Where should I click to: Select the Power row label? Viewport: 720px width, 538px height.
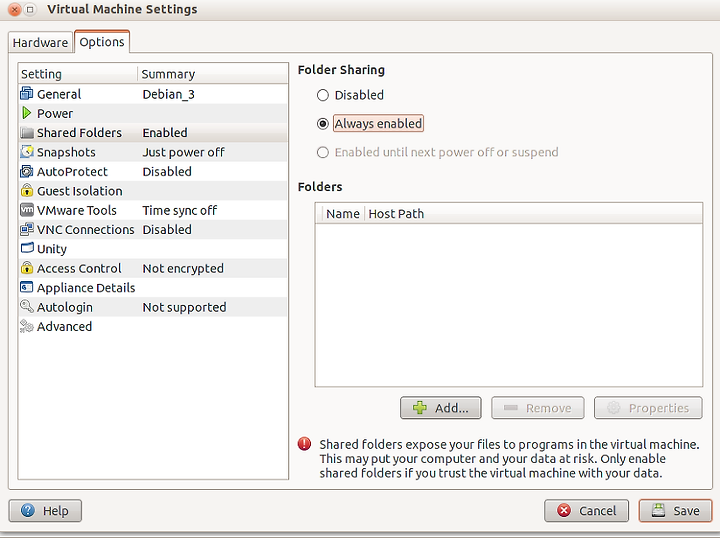(x=55, y=113)
